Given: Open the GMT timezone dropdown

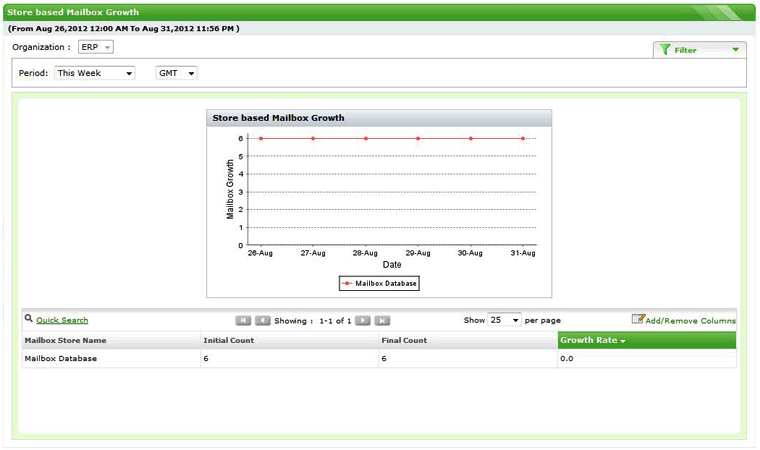Looking at the screenshot, I should (x=176, y=73).
